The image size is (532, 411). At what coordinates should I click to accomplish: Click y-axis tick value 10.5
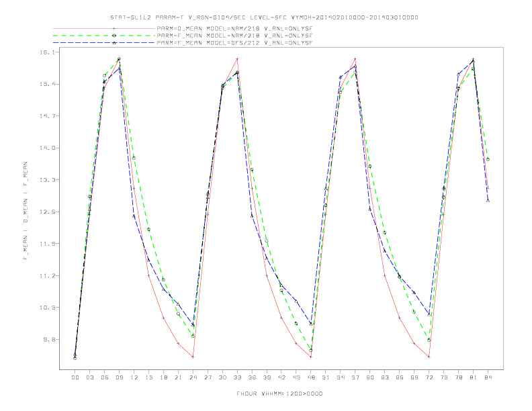(x=47, y=308)
